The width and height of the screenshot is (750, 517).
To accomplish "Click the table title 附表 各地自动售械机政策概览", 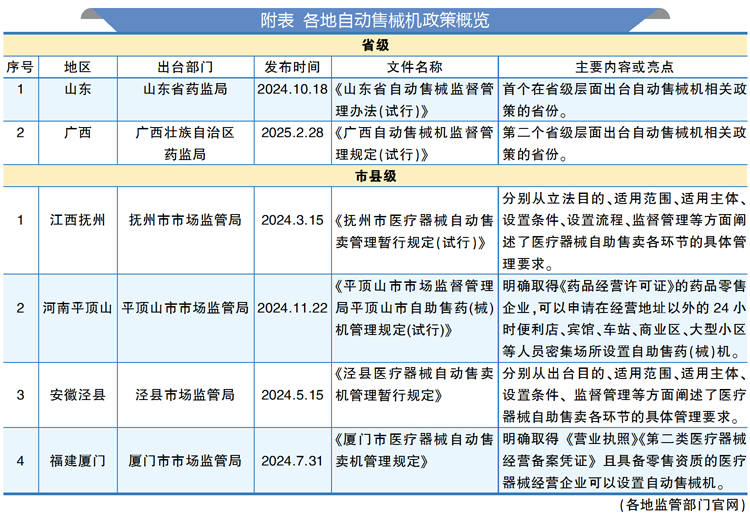I will (375, 20).
